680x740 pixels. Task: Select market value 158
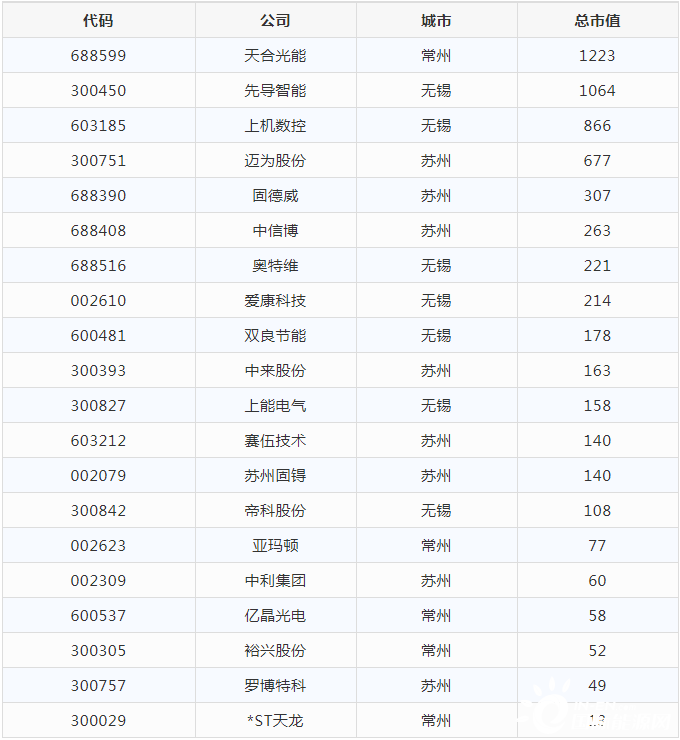pos(597,405)
